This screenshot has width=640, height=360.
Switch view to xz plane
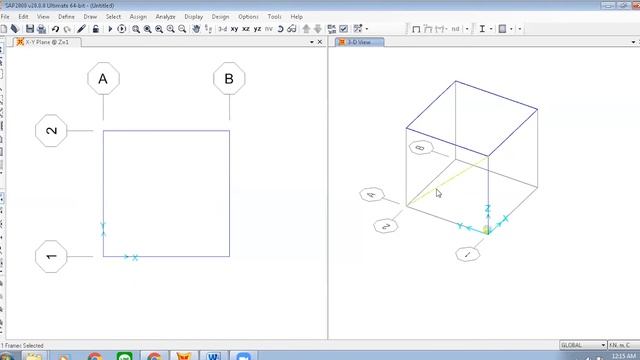point(246,29)
